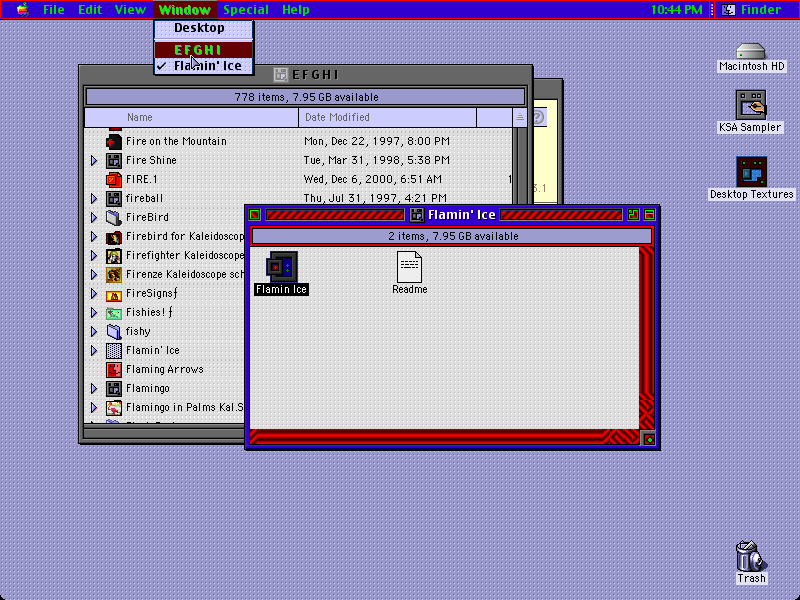Expand the Flamin' Ice folder row

[94, 351]
